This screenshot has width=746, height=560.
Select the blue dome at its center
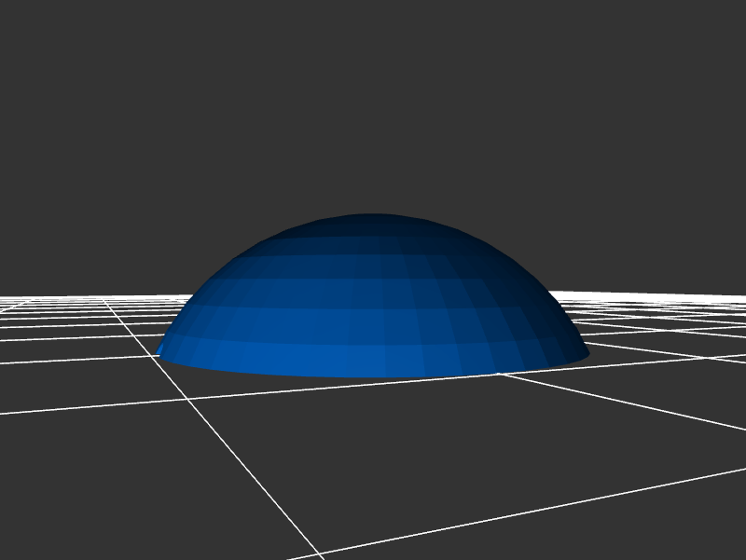tap(373, 298)
